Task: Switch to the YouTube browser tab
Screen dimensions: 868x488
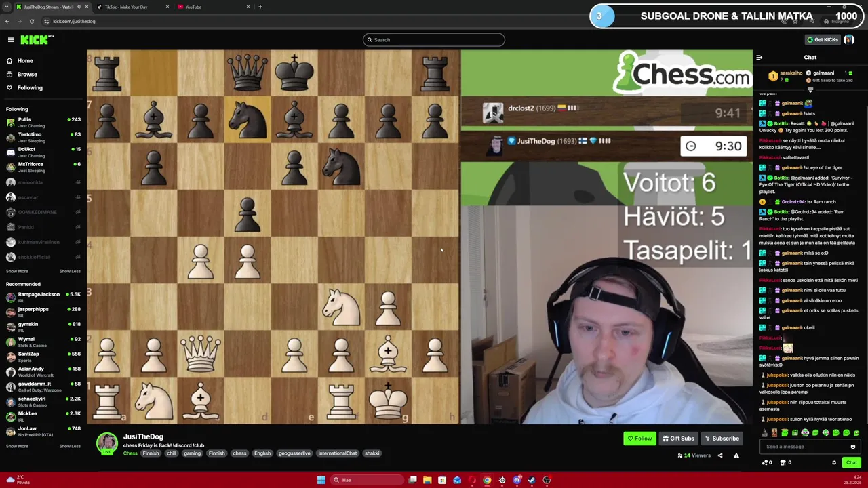Action: pos(212,7)
